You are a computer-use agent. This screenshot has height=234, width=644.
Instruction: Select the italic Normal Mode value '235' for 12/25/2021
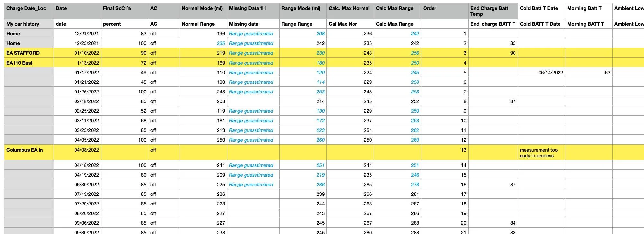click(203, 43)
